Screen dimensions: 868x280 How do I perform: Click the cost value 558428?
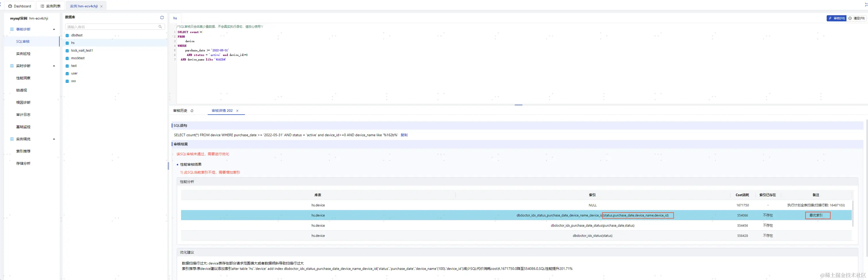click(743, 235)
